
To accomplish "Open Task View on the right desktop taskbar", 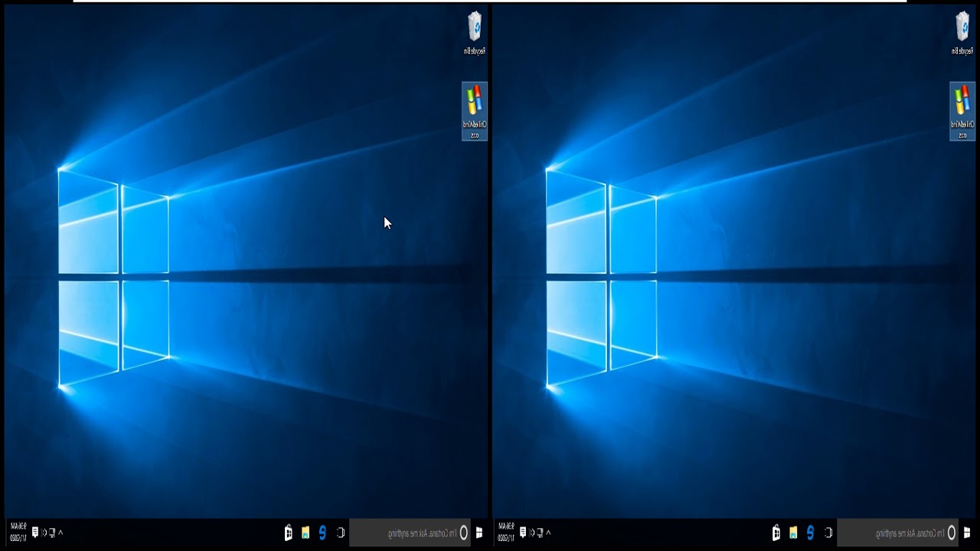I will tap(828, 533).
